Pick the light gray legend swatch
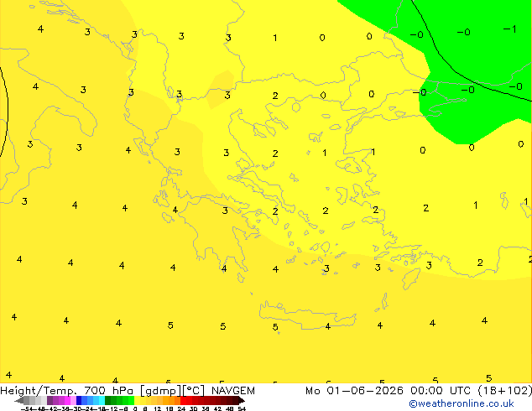The height and width of the screenshot is (411, 532). [x=44, y=400]
